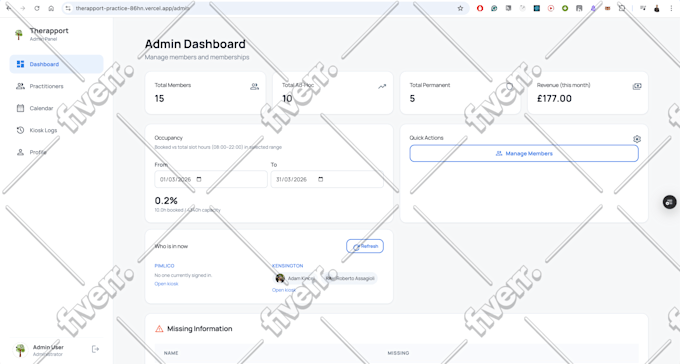The height and width of the screenshot is (364, 680).
Task: Open Quick Actions settings gear
Action: (637, 139)
